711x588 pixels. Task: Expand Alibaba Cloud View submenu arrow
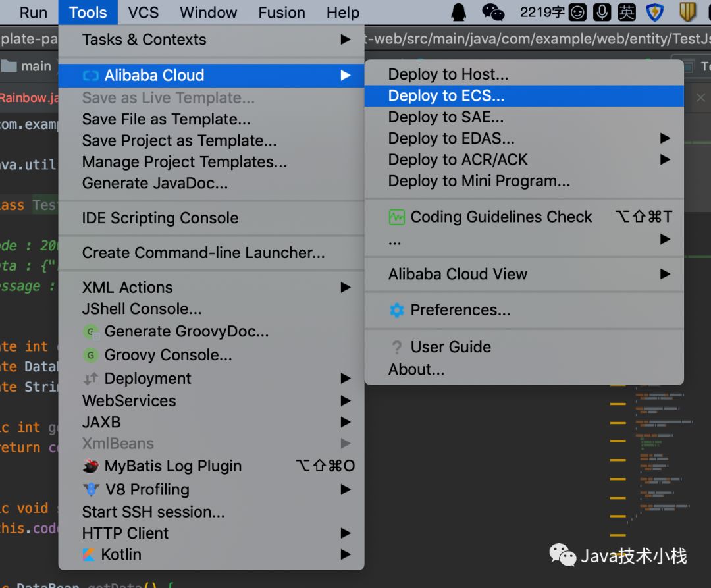[x=665, y=274]
